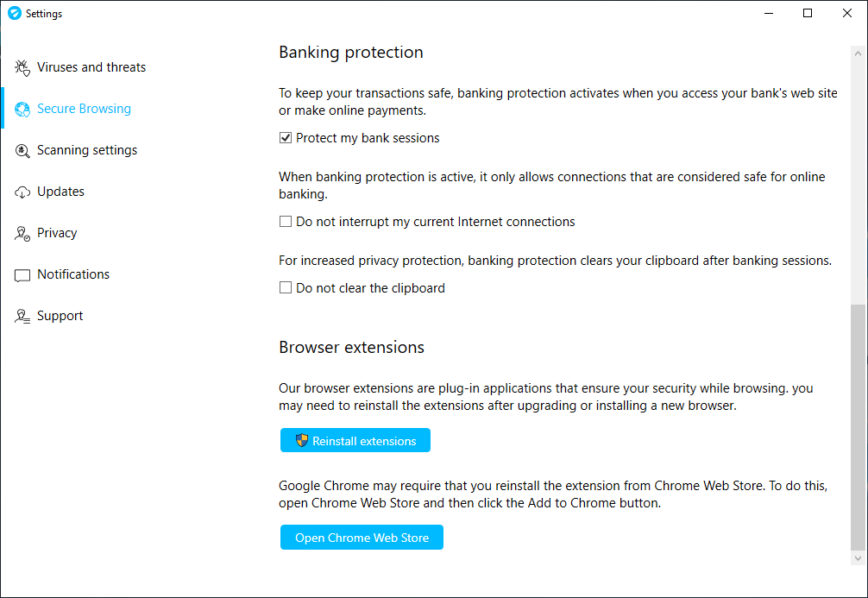Click the vertical scrollbar thumb
This screenshot has width=868, height=598.
[857, 427]
